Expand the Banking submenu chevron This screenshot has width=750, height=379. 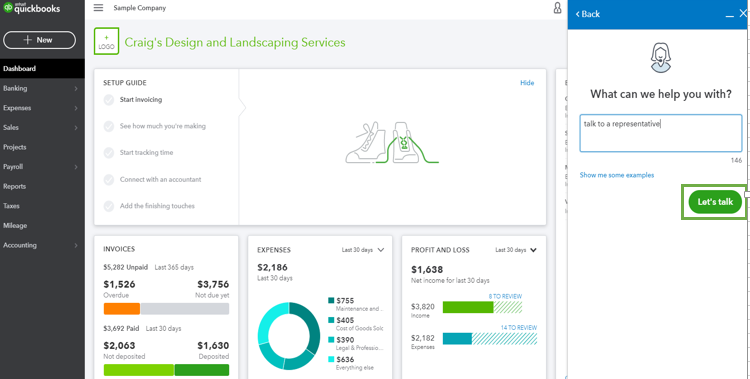point(76,89)
